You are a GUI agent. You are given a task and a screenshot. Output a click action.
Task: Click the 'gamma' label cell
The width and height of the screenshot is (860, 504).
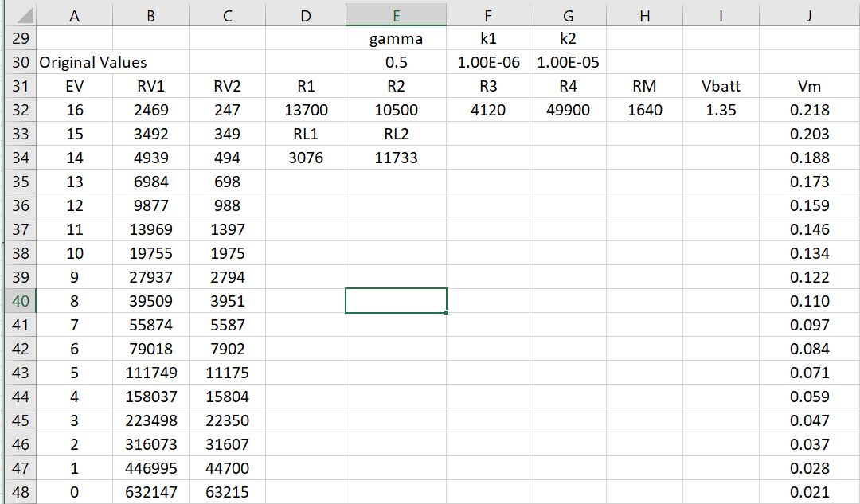(x=396, y=38)
